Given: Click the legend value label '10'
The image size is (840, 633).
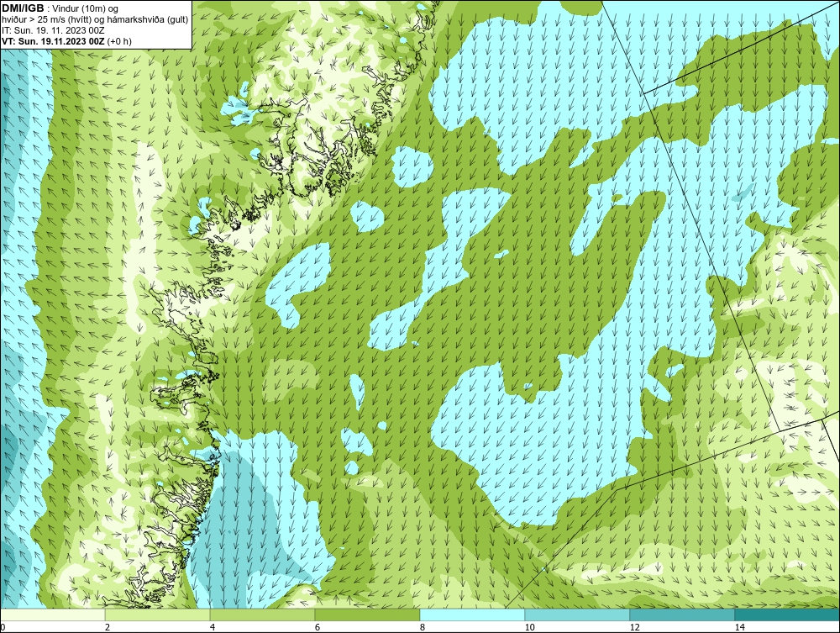Looking at the screenshot, I should [x=529, y=627].
